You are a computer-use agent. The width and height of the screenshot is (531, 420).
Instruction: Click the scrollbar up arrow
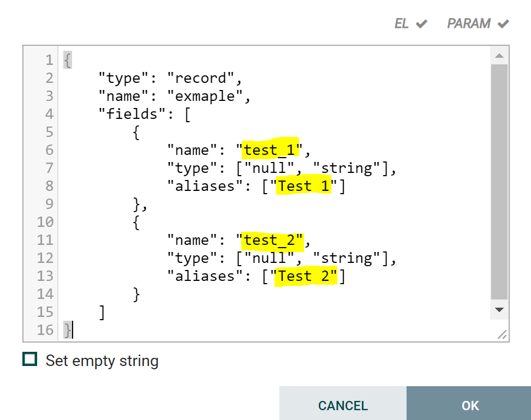[x=499, y=56]
